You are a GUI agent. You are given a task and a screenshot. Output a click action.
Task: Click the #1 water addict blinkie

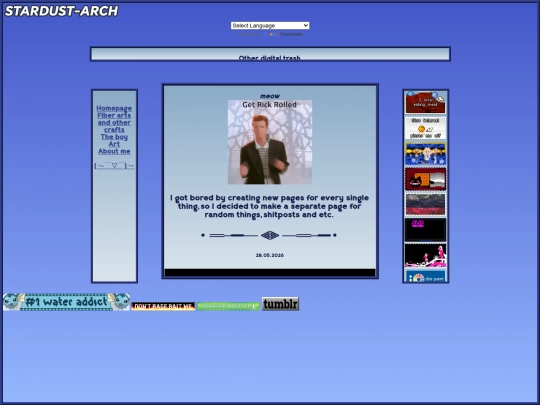pos(66,302)
